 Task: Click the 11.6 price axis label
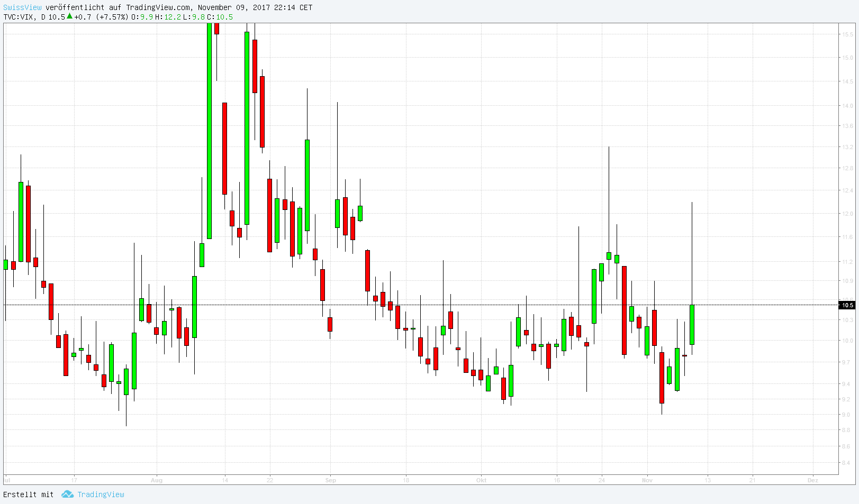(x=847, y=237)
